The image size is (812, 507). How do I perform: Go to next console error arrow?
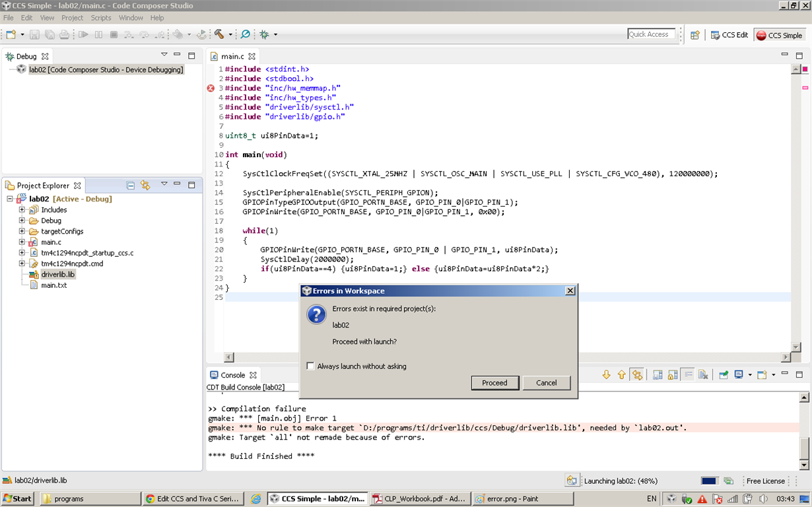coord(607,375)
